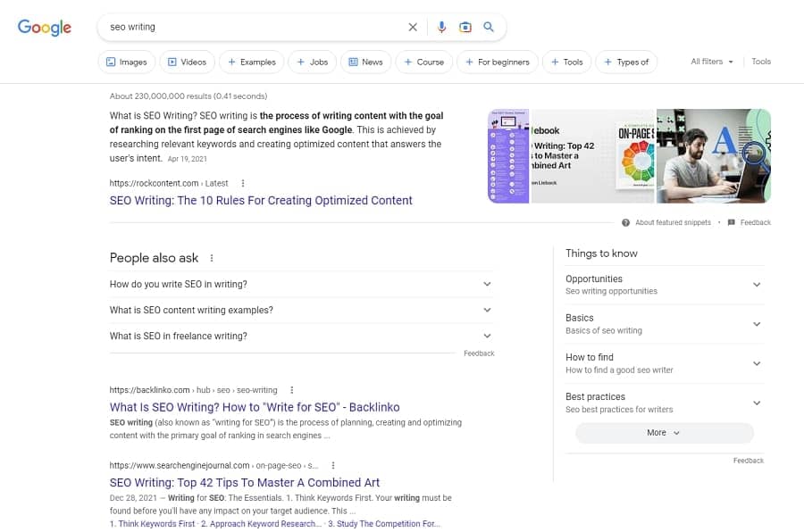Open three-dot menu beside searchenginejournal.com result

pos(333,465)
